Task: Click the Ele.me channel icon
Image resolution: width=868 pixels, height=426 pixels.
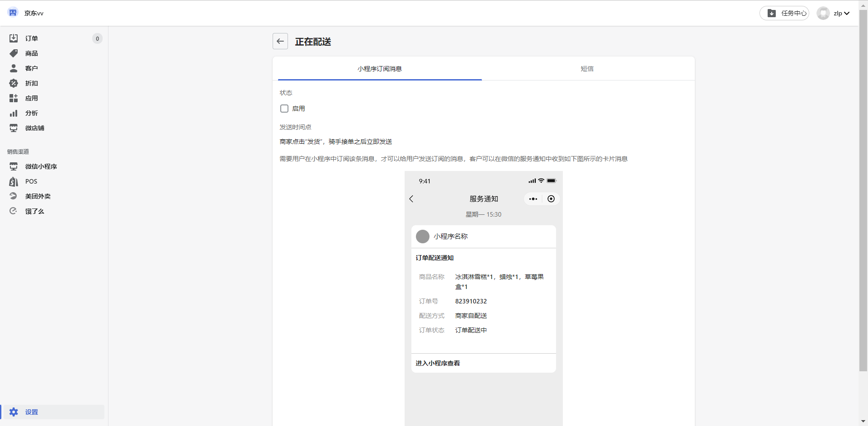Action: [x=14, y=211]
